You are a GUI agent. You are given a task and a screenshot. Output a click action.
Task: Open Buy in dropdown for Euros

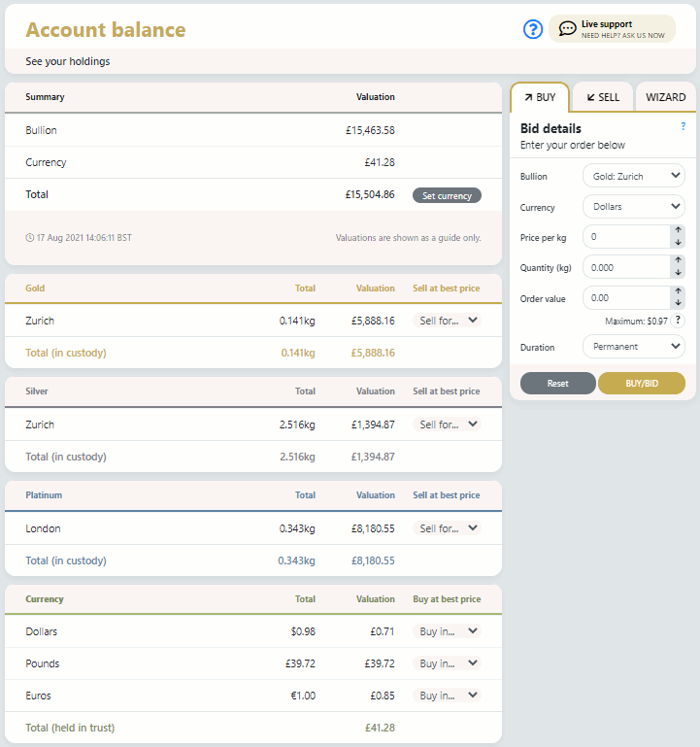448,696
